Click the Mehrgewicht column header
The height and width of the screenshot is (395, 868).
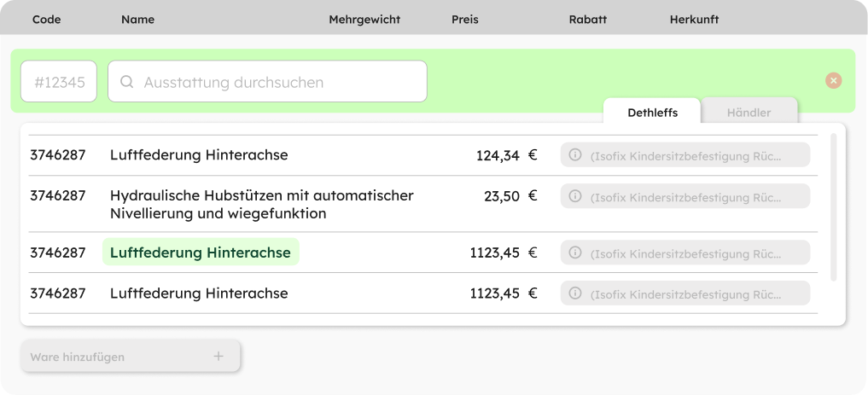tap(364, 20)
